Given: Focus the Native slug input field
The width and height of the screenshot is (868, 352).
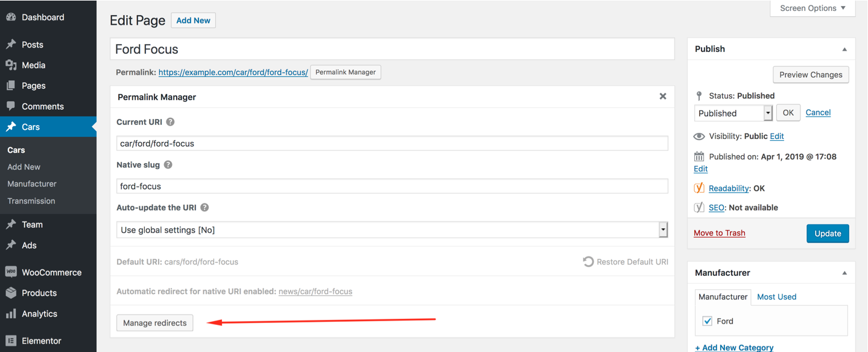Looking at the screenshot, I should click(392, 186).
